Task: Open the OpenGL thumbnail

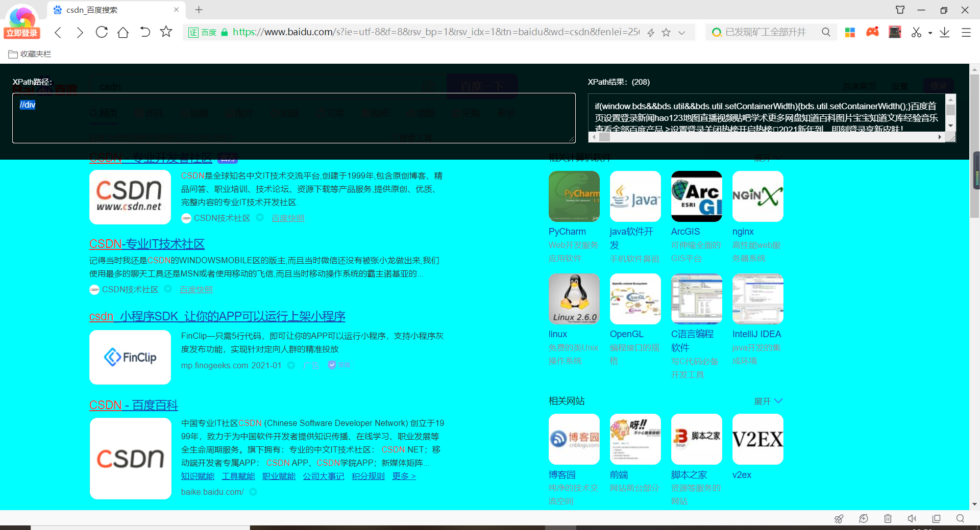Action: click(x=635, y=299)
